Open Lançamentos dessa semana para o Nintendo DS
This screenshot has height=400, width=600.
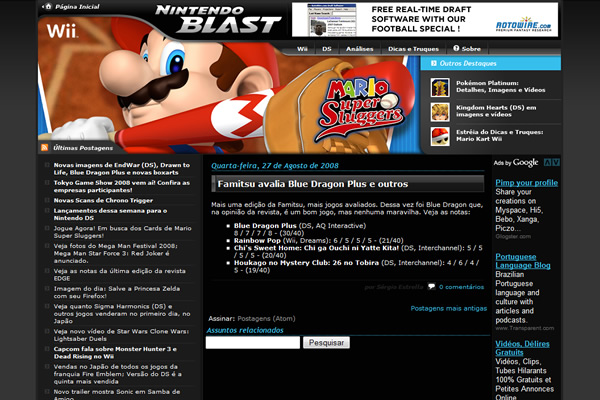(110, 214)
